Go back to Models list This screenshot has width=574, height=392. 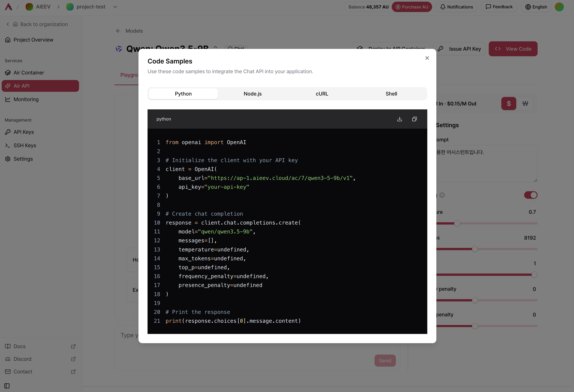[x=134, y=31]
